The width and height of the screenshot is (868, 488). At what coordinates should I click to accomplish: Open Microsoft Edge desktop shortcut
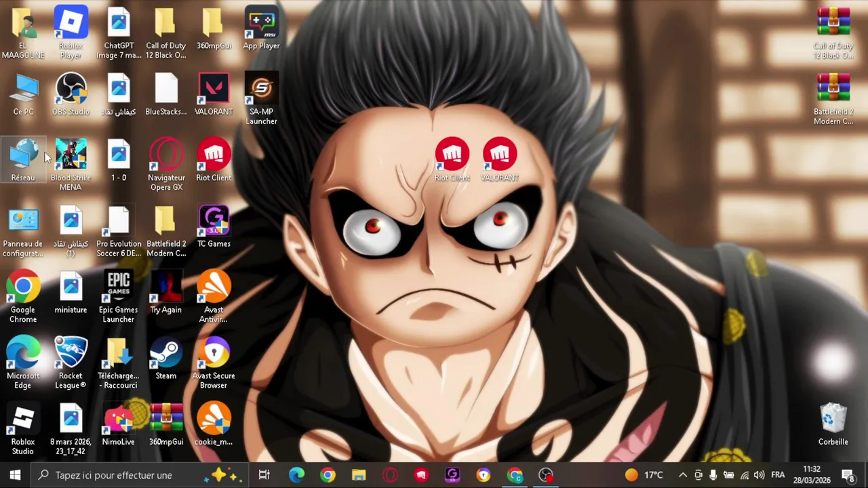point(23,363)
